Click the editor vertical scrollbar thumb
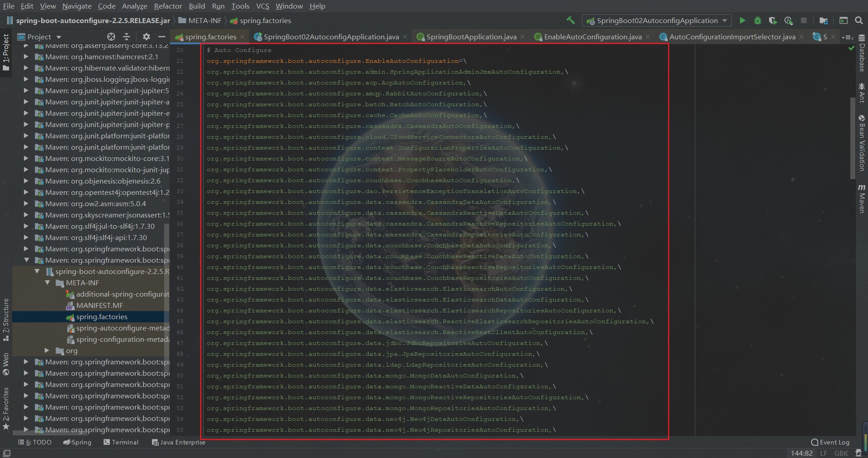Image resolution: width=868 pixels, height=458 pixels. pos(853,138)
